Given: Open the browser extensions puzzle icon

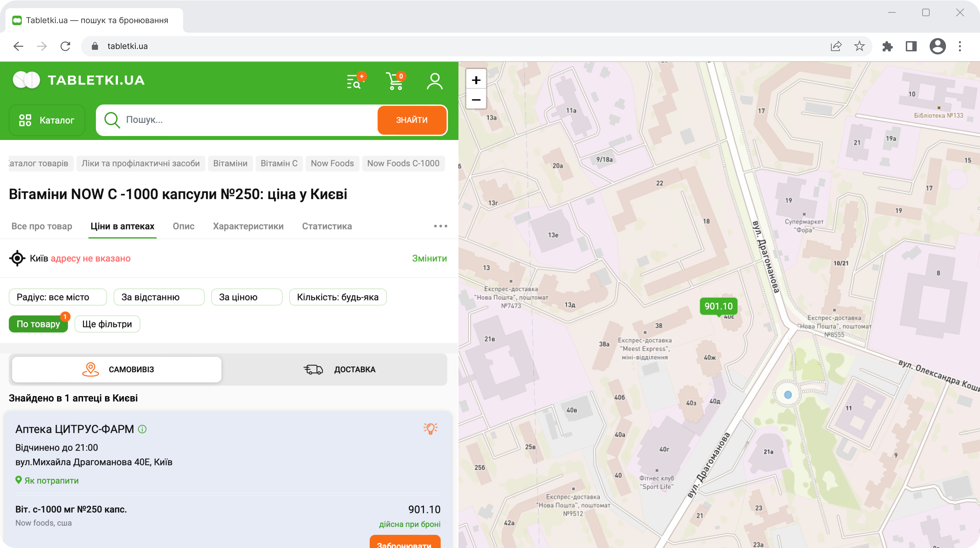Looking at the screenshot, I should [887, 46].
